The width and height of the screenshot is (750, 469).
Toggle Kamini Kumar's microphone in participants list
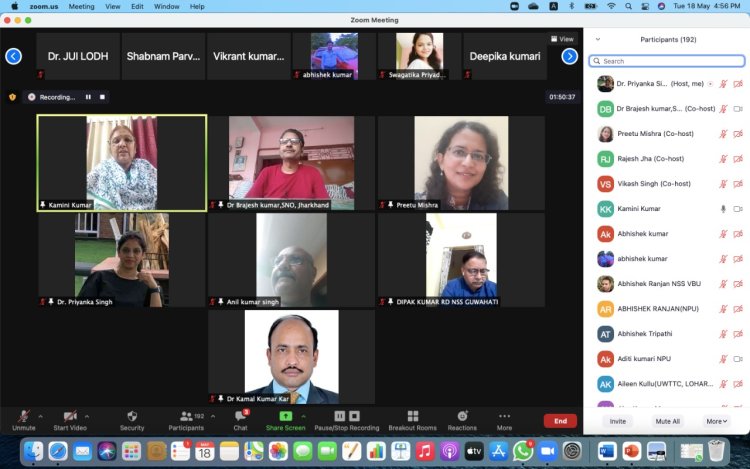(x=723, y=209)
